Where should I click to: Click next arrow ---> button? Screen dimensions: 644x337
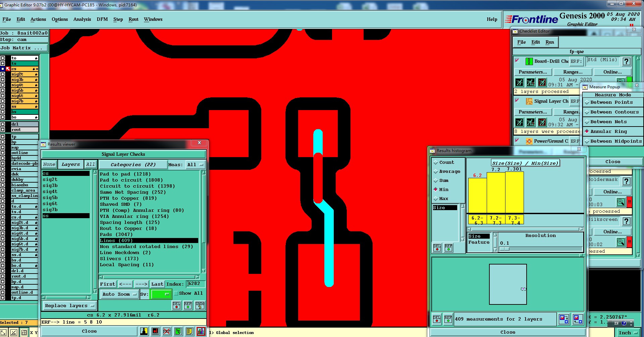(141, 284)
